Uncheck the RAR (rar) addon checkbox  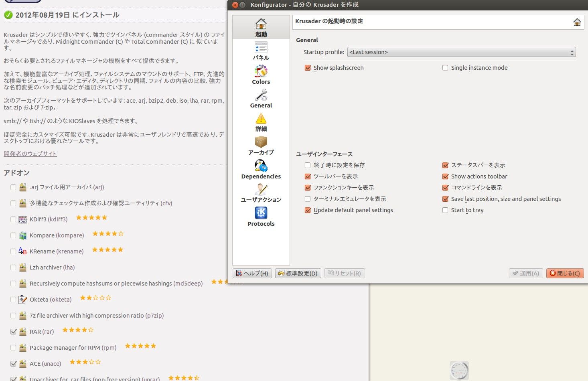tap(13, 332)
